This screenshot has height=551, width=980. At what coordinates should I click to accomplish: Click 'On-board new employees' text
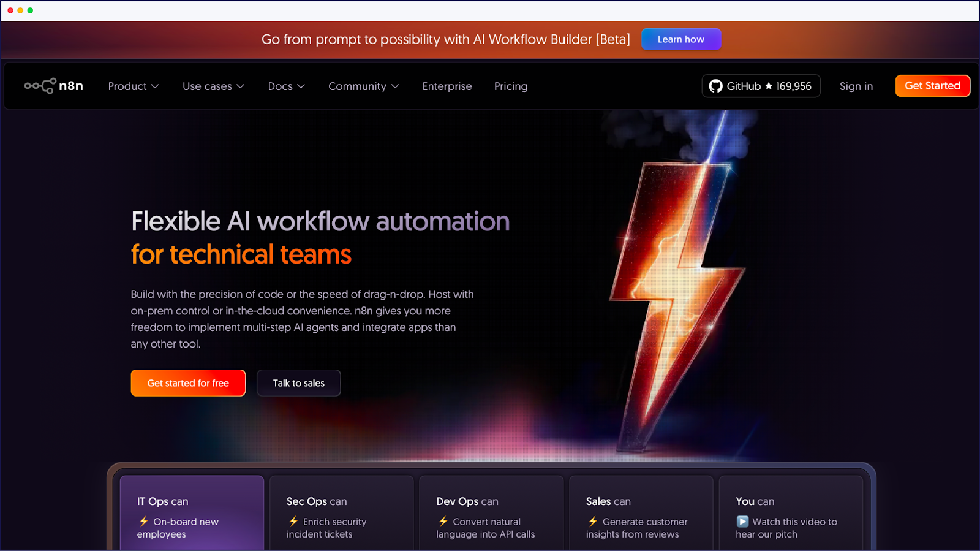point(178,528)
